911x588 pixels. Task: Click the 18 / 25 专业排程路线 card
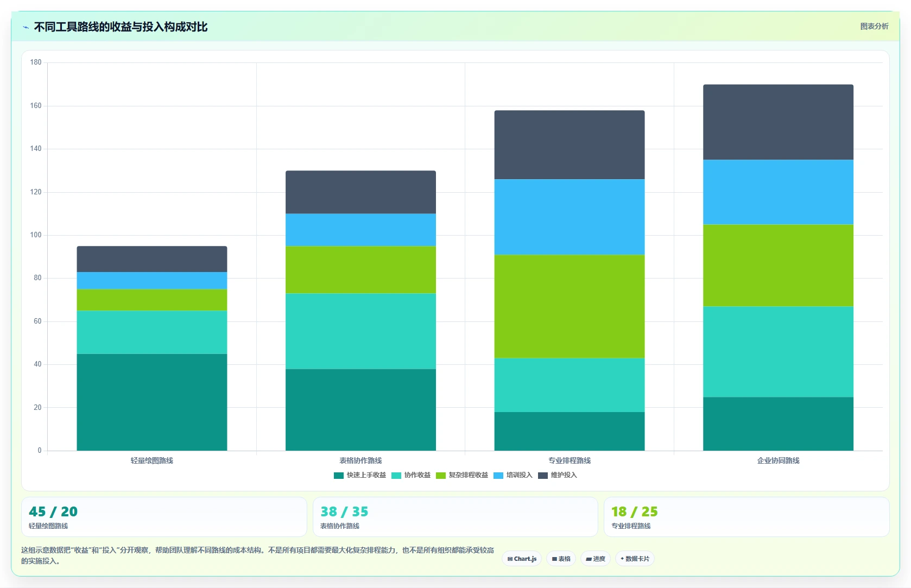click(746, 517)
